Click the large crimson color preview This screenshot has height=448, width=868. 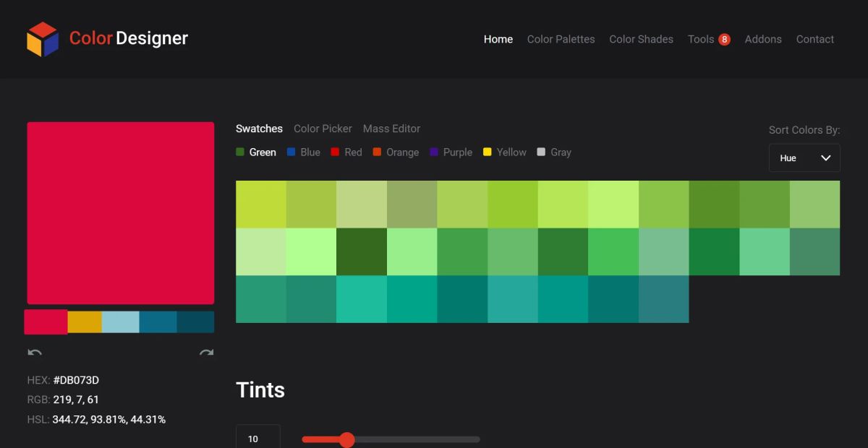click(x=121, y=213)
